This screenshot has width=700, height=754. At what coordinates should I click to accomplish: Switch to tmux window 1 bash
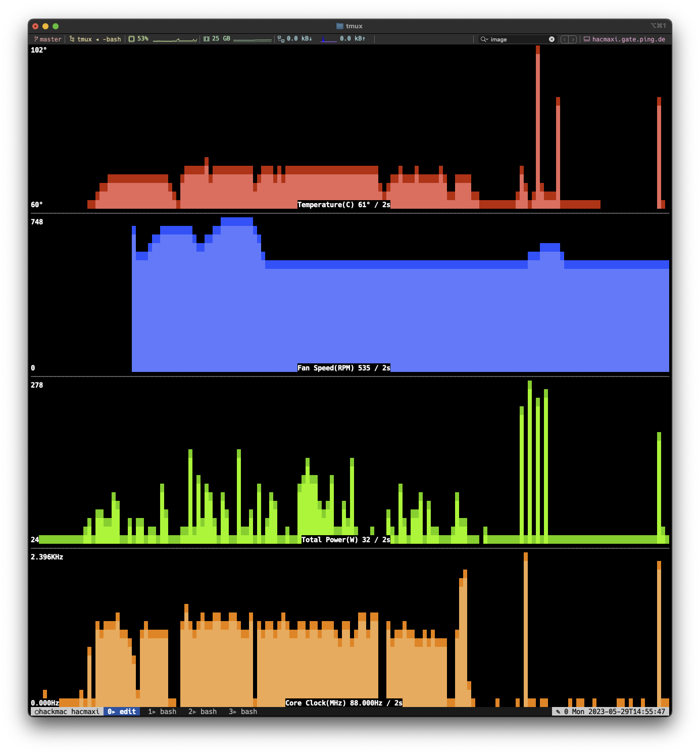point(162,712)
